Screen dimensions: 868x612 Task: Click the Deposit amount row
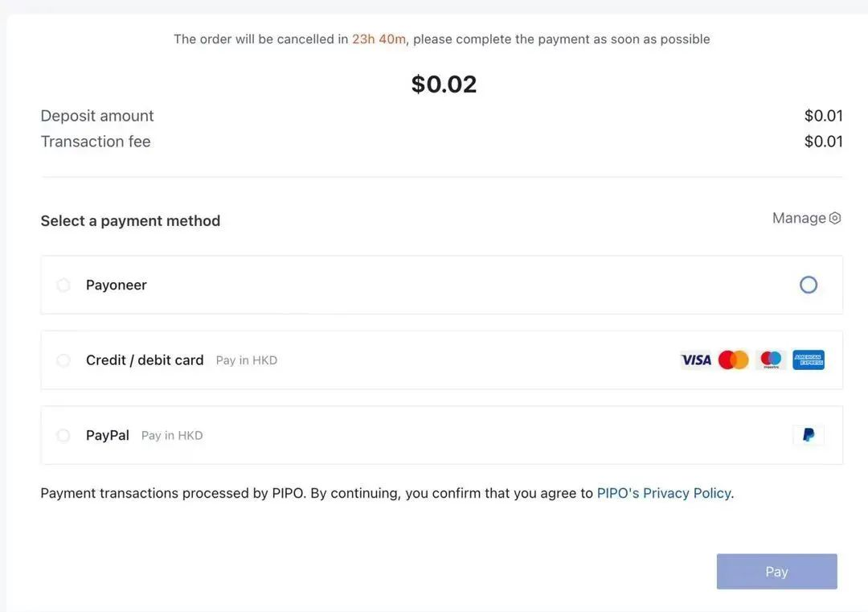click(97, 116)
